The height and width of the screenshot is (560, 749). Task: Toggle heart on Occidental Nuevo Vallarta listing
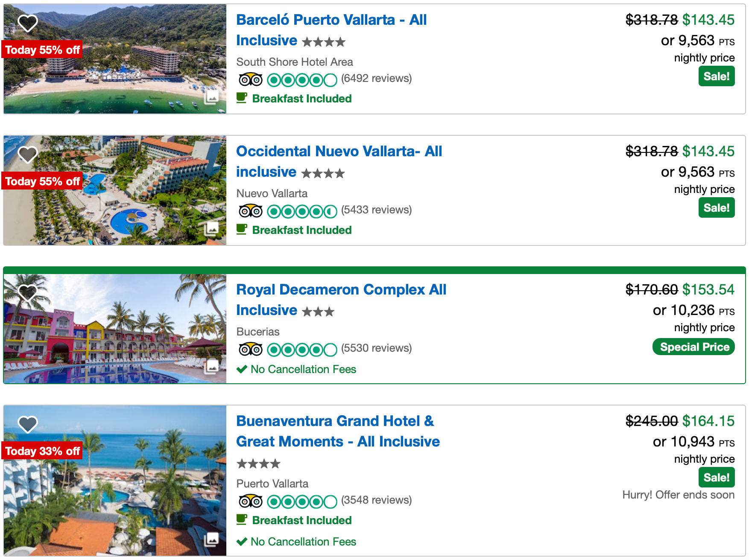tap(28, 155)
